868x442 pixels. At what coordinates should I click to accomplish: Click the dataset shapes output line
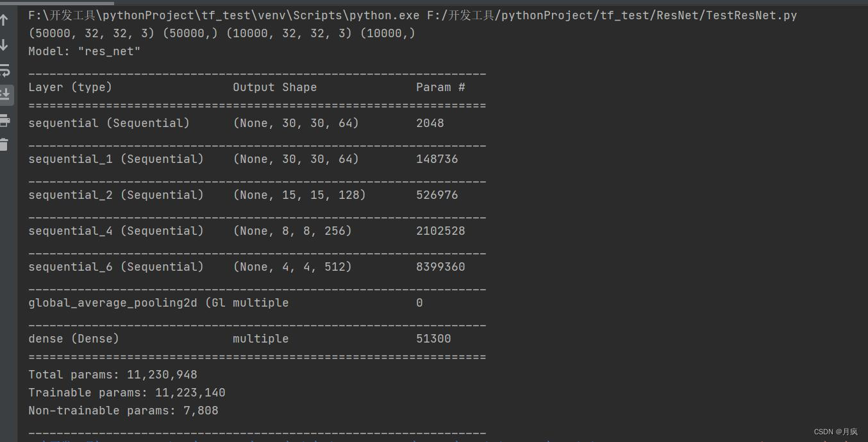pos(222,33)
